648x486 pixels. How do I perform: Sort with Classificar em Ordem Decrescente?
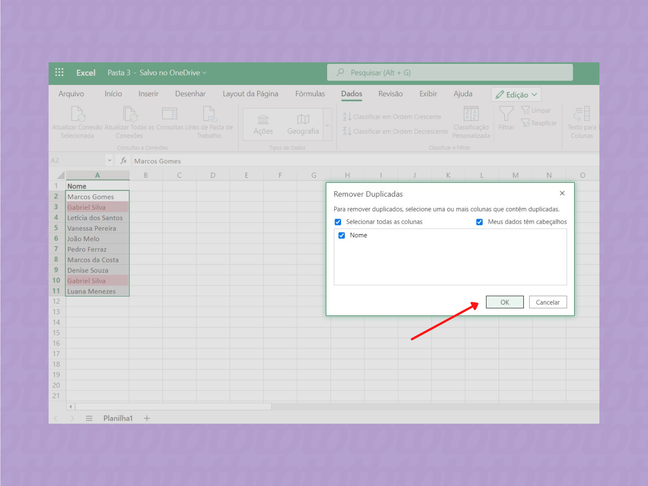[x=395, y=131]
